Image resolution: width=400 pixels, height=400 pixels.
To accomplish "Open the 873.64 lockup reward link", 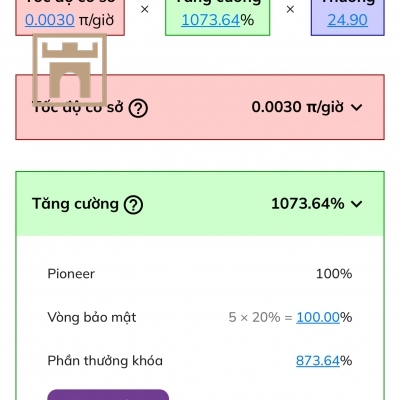I will (318, 361).
